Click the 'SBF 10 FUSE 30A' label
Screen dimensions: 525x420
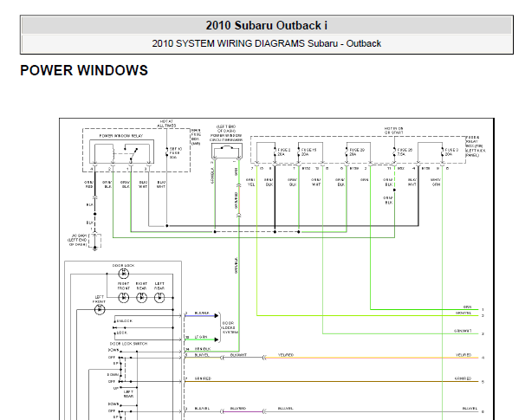tap(176, 153)
